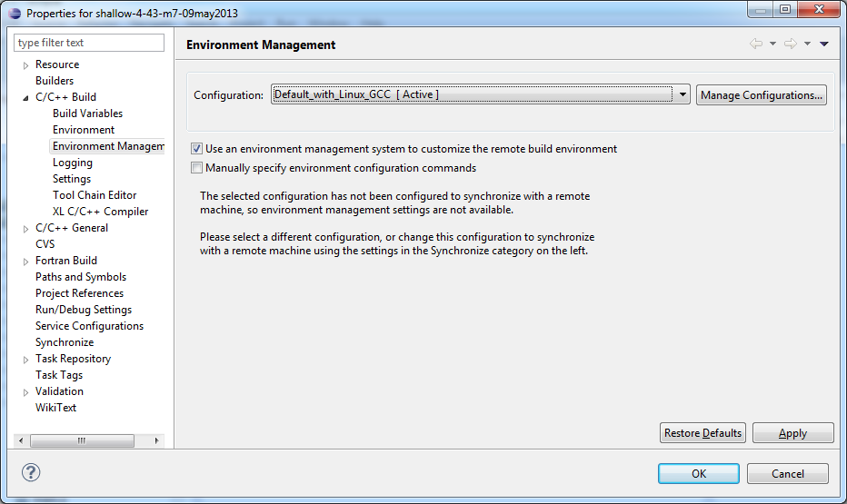
Task: Click the type filter text field
Action: (x=89, y=43)
